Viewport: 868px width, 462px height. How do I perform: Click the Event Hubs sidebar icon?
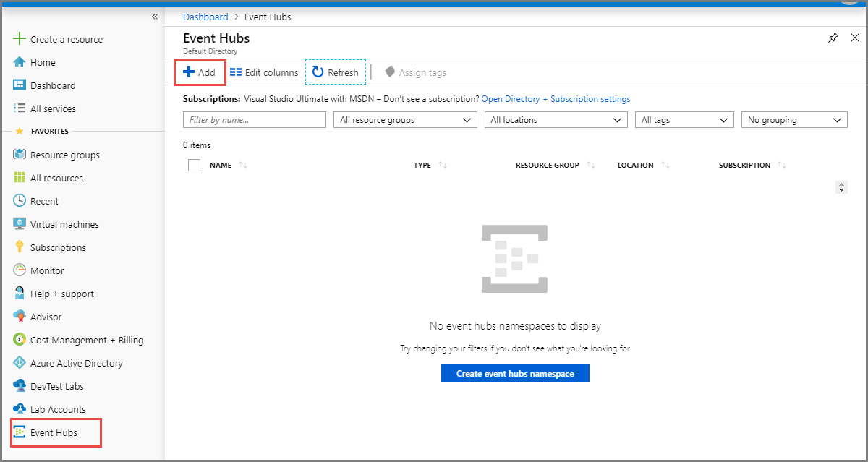click(x=20, y=432)
